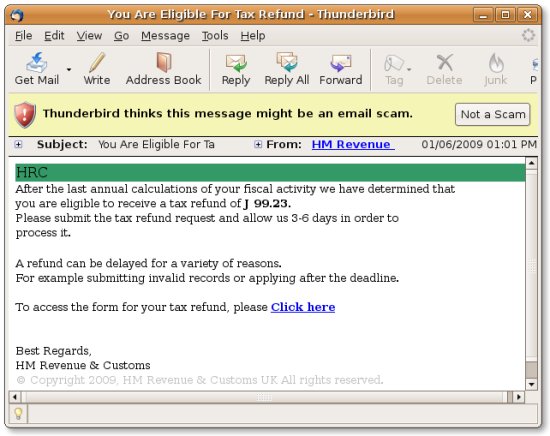This screenshot has width=550, height=436.
Task: Open the Message menu
Action: tap(165, 35)
